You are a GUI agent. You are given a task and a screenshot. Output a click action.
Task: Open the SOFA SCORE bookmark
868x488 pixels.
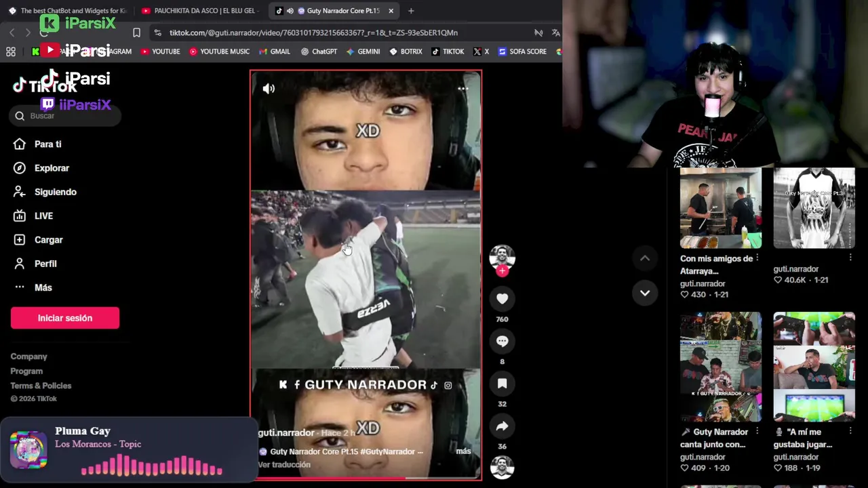522,52
